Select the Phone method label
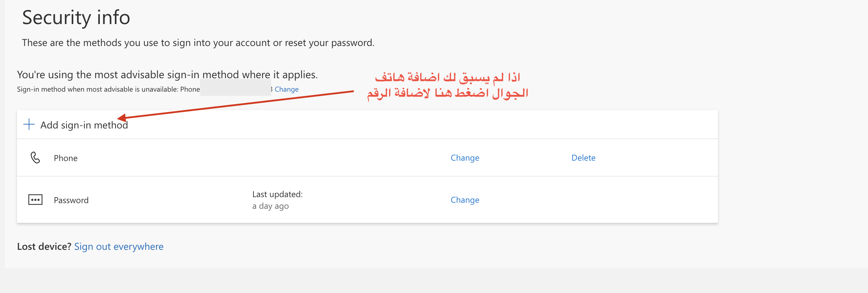The image size is (868, 293). point(65,158)
